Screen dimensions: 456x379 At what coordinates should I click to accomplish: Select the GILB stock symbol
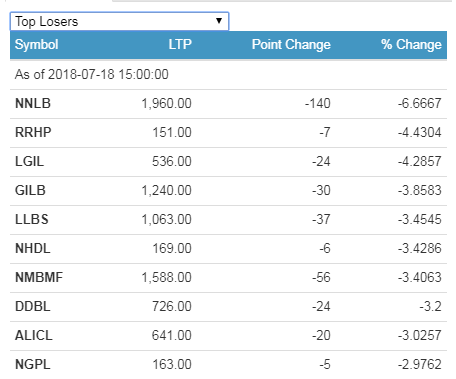(30, 190)
